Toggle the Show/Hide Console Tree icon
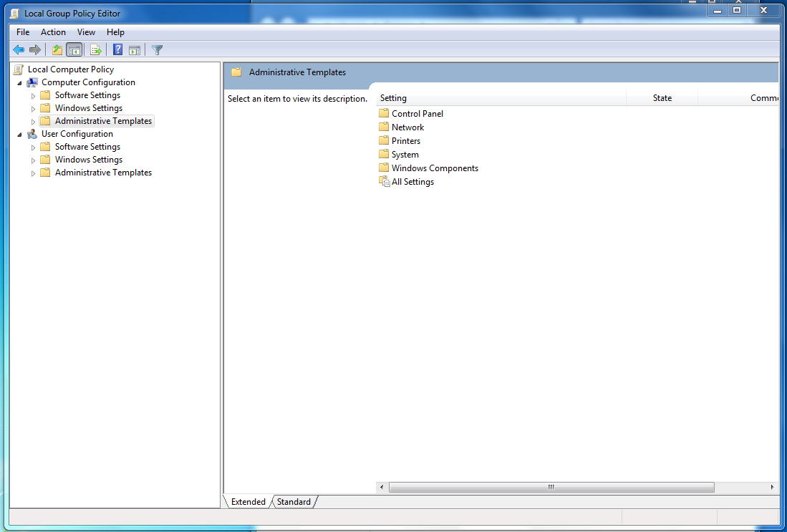Image resolution: width=787 pixels, height=532 pixels. click(74, 49)
